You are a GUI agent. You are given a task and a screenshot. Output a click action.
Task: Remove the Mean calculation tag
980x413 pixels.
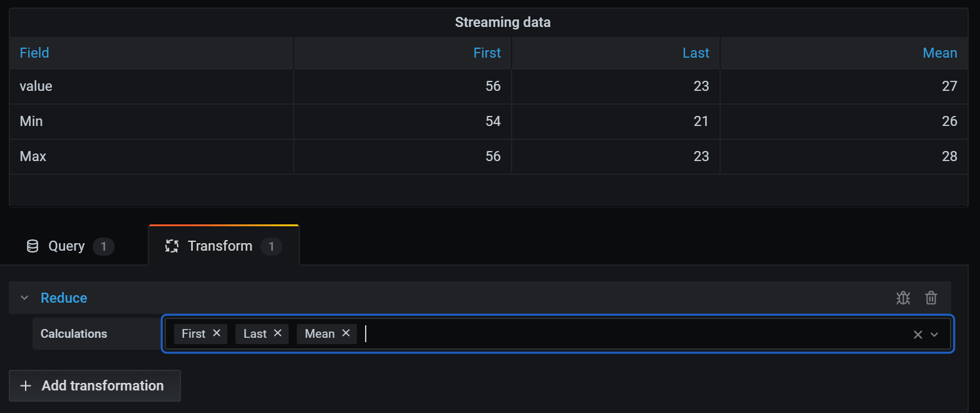pyautogui.click(x=346, y=333)
